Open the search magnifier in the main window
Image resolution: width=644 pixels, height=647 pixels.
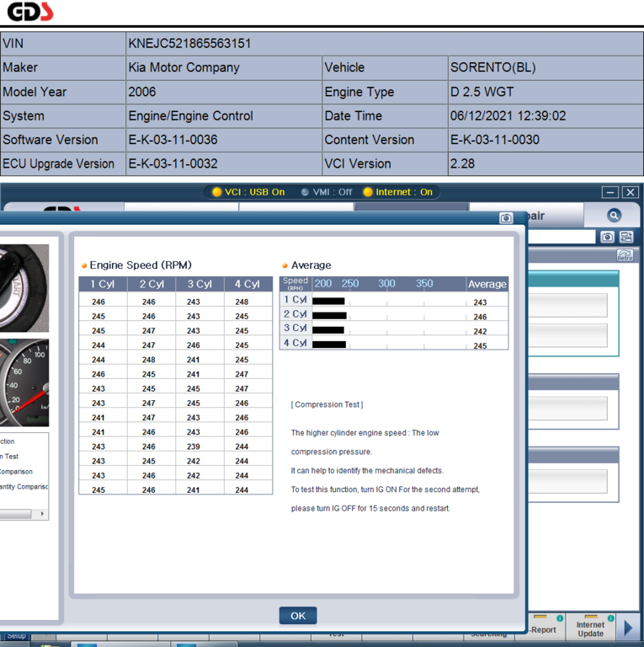614,216
